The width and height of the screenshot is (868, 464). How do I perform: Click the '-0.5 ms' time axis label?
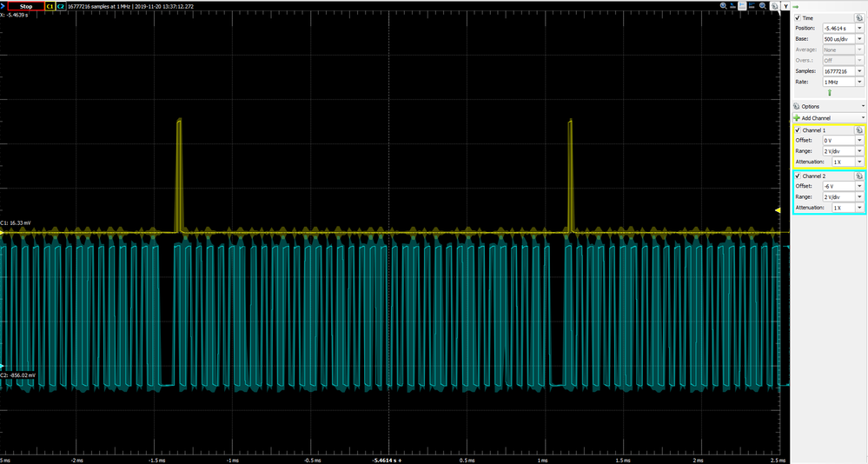313,461
